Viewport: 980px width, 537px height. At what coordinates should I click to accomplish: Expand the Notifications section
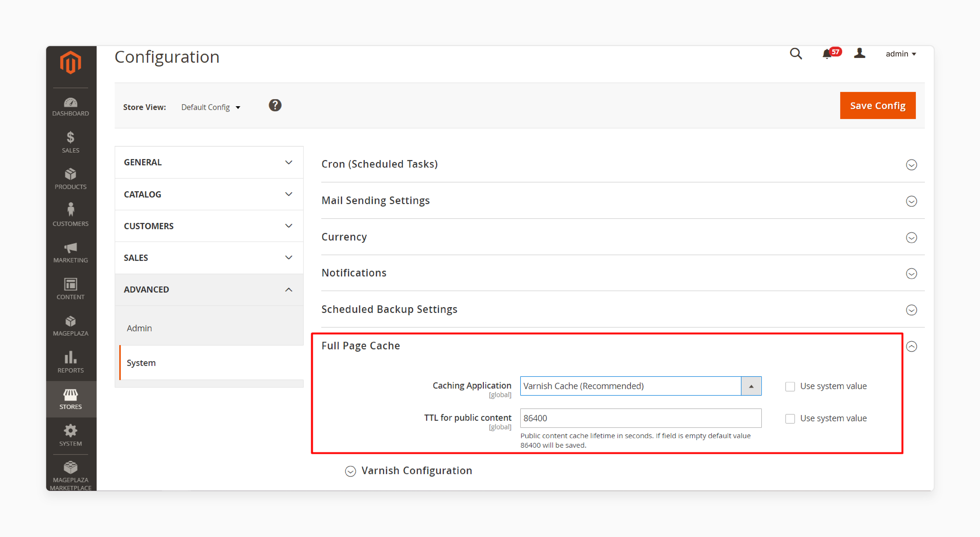pyautogui.click(x=623, y=273)
